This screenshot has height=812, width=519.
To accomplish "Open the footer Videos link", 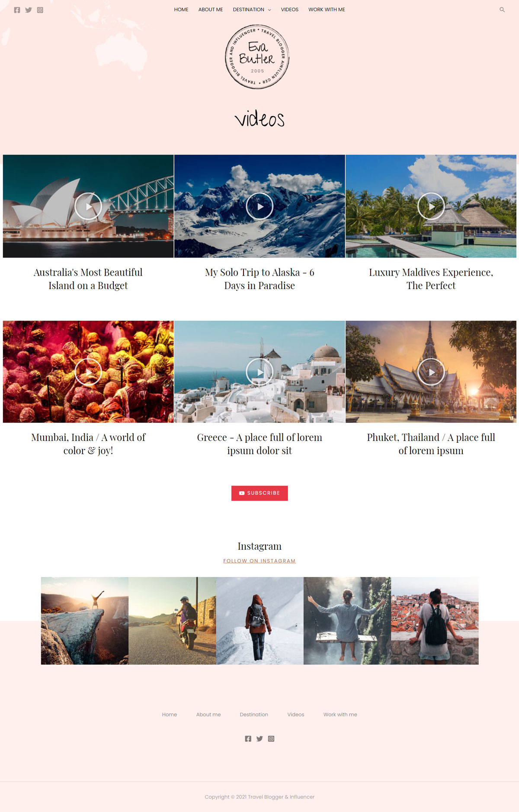I will click(296, 715).
